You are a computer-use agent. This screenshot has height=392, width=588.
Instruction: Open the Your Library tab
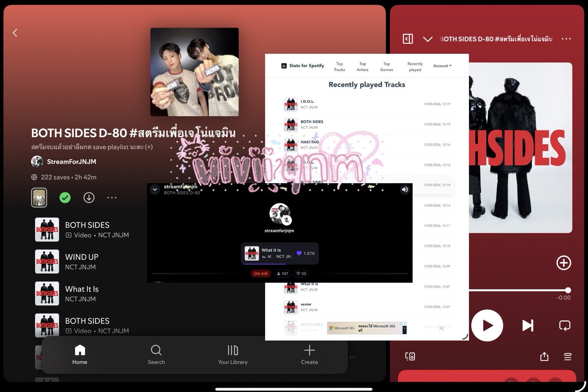pyautogui.click(x=233, y=355)
